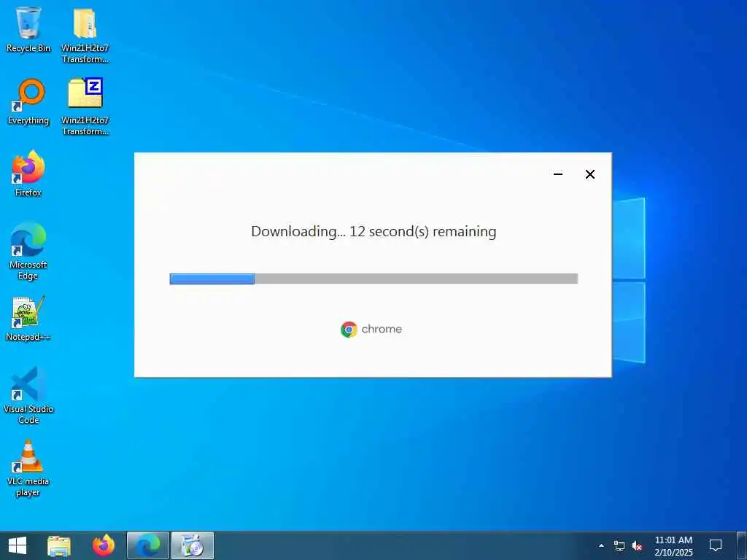Select the VLC media player shortcut

[28, 468]
